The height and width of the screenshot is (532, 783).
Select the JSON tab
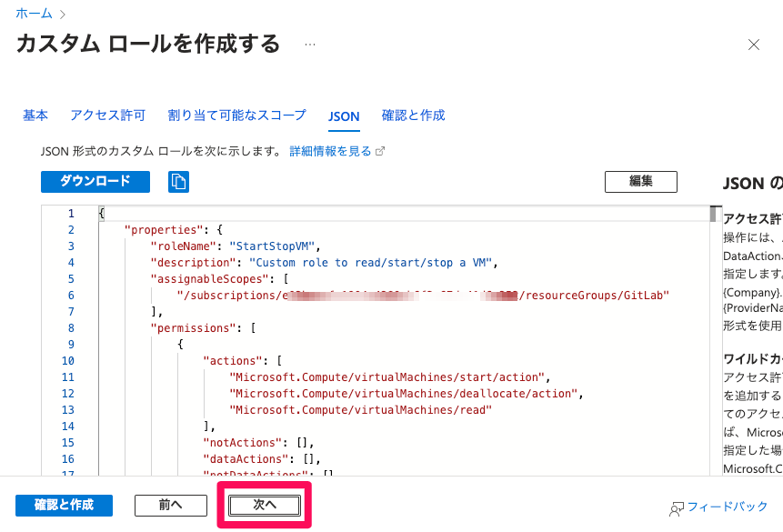pyautogui.click(x=344, y=116)
